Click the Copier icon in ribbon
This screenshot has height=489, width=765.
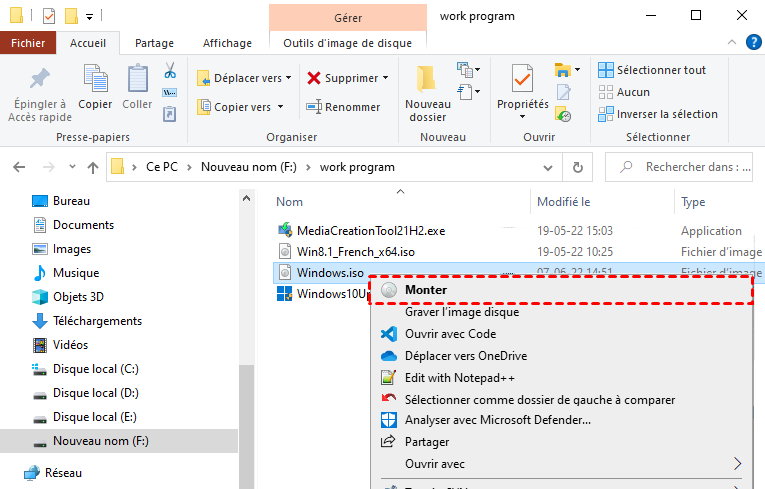(x=96, y=78)
